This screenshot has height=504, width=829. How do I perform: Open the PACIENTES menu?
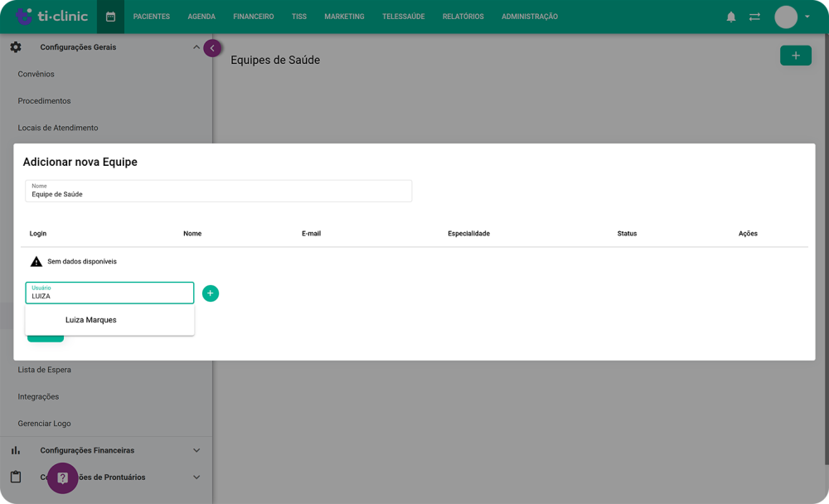tap(151, 17)
